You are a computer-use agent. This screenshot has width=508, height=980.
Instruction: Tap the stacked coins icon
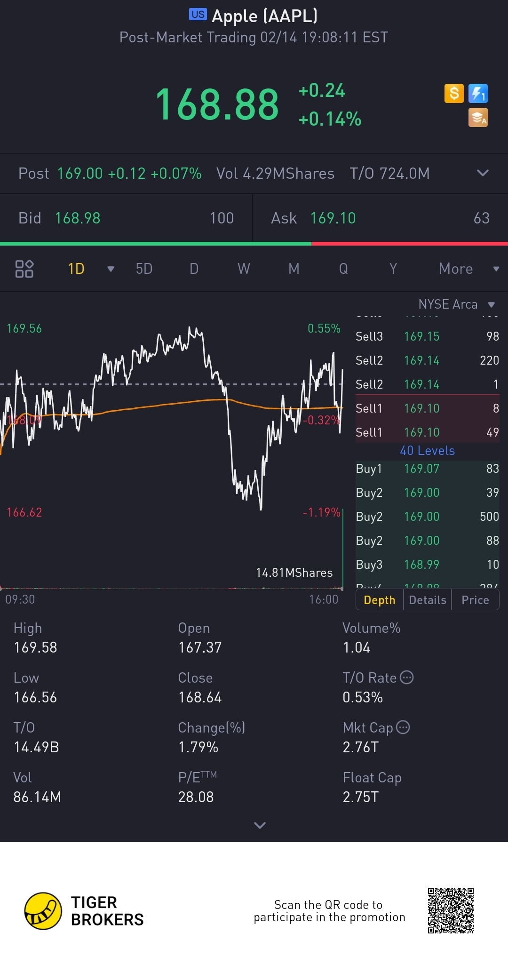tap(478, 118)
